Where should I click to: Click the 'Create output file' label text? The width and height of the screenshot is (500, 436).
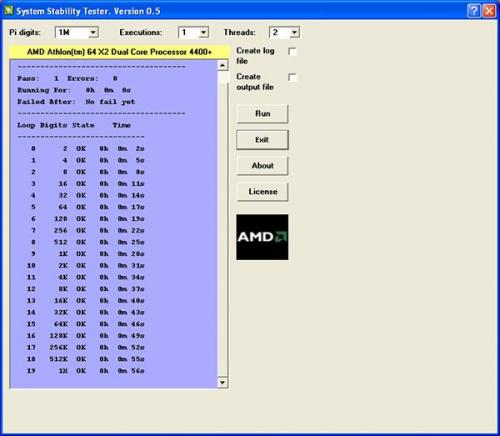coord(255,82)
